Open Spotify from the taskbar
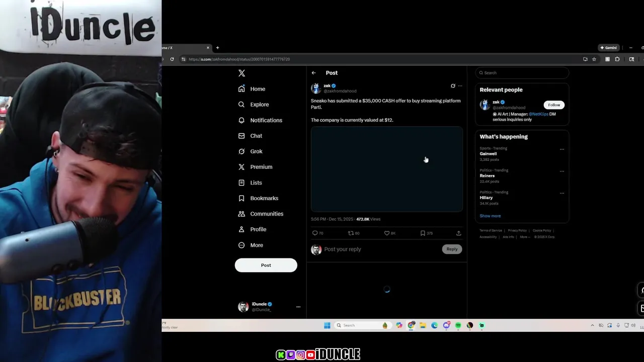The width and height of the screenshot is (644, 362). tap(458, 325)
